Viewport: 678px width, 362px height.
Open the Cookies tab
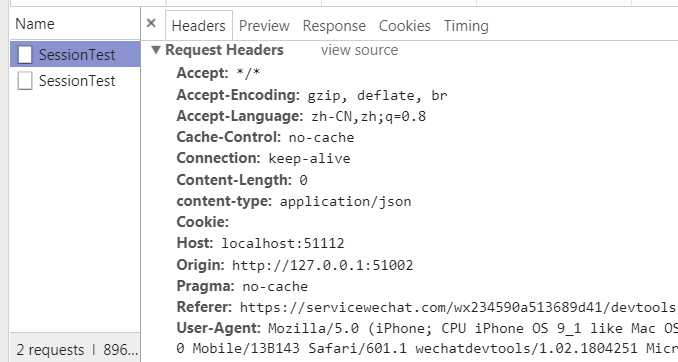[405, 26]
